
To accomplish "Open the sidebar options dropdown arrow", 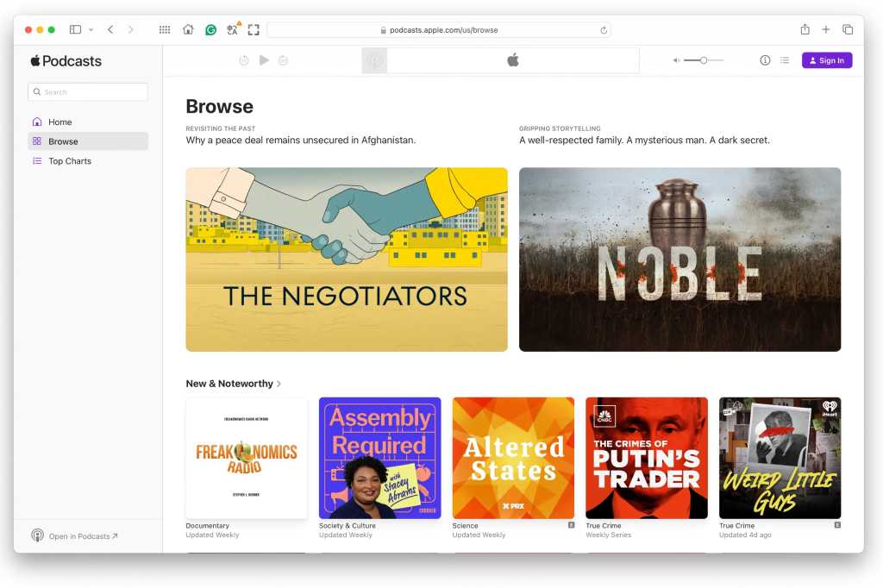I will 91,30.
